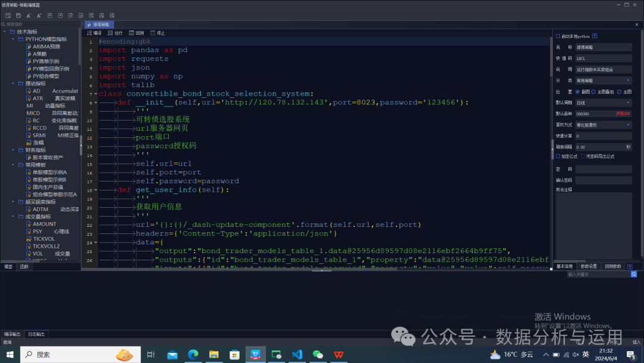This screenshot has height=363, width=644.
Task: Click the first save icon in toolbar
Action: tap(8, 16)
